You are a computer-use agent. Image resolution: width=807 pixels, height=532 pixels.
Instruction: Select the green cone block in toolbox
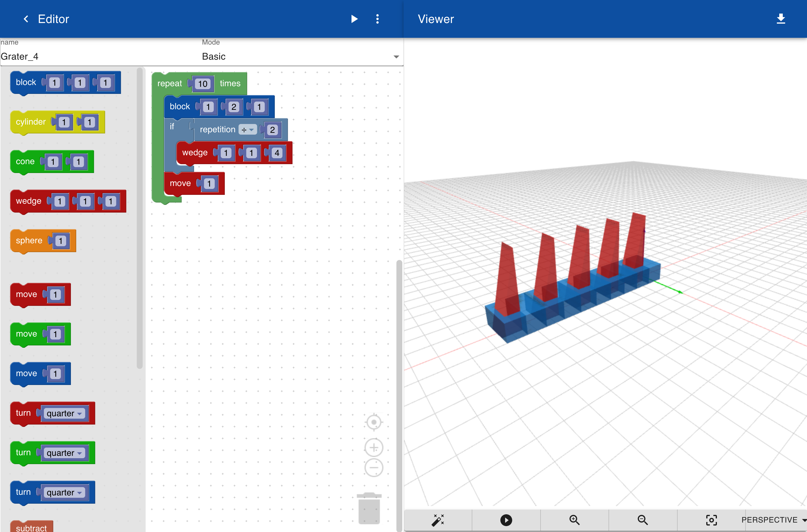coord(25,161)
